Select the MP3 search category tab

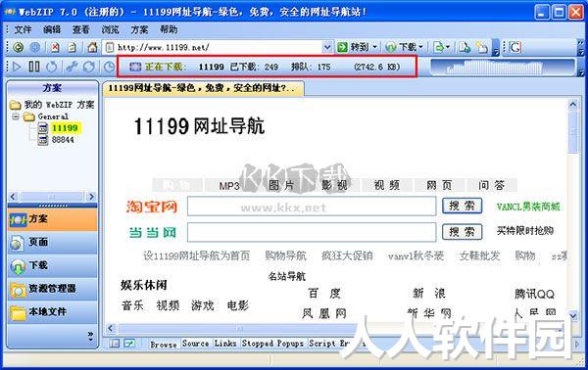tap(228, 186)
